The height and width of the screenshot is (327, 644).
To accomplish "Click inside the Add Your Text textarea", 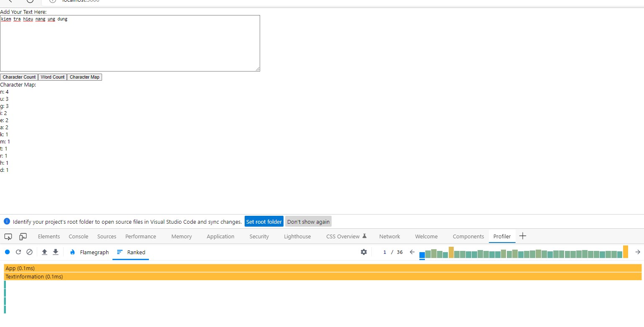I will 130,42.
